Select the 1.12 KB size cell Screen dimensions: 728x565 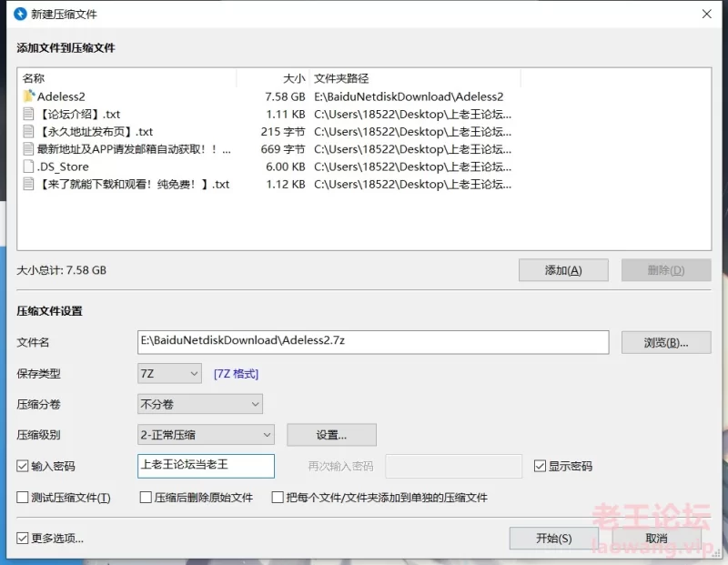(286, 184)
